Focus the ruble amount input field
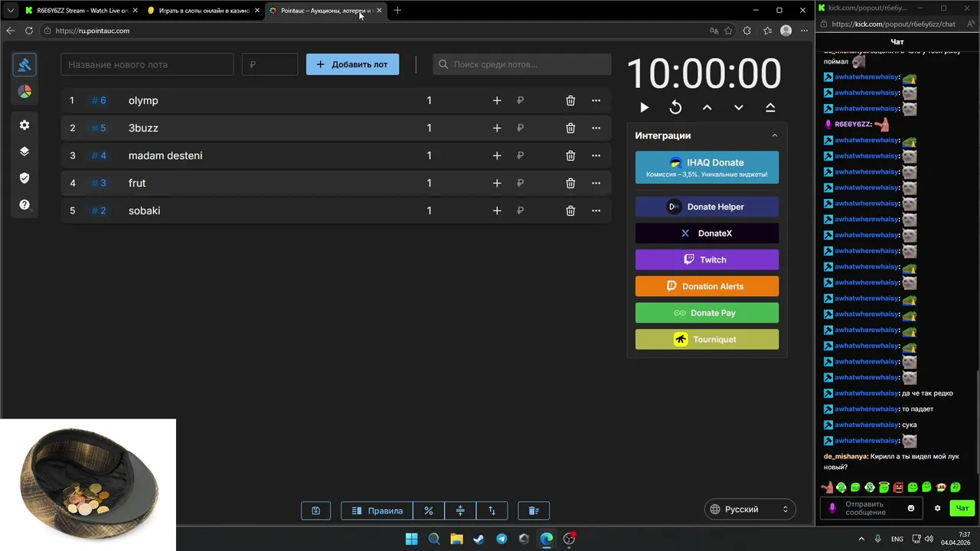Viewport: 980px width, 551px height. [x=269, y=64]
